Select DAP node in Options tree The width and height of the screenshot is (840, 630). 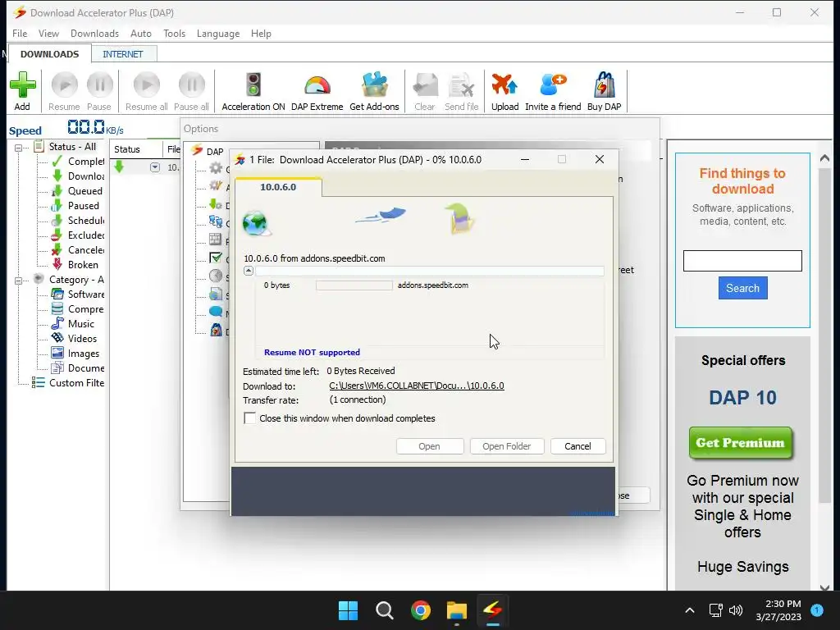coord(208,152)
